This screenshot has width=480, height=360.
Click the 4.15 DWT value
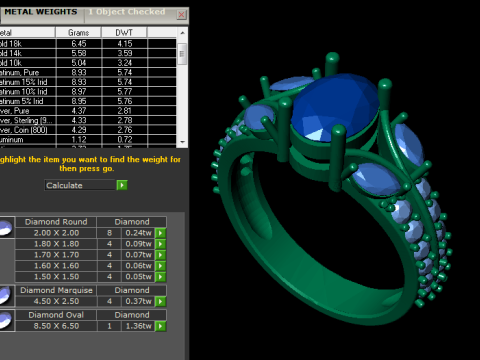125,44
